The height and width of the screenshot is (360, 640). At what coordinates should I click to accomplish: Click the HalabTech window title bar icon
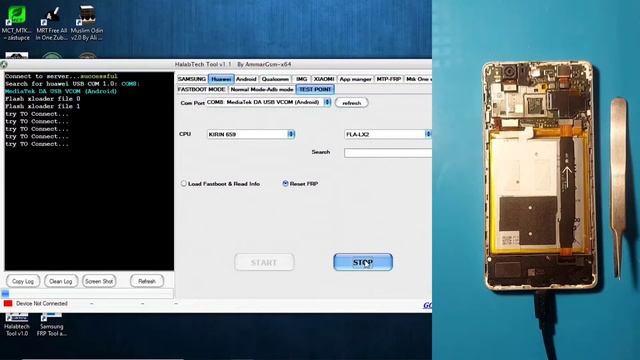click(4, 64)
